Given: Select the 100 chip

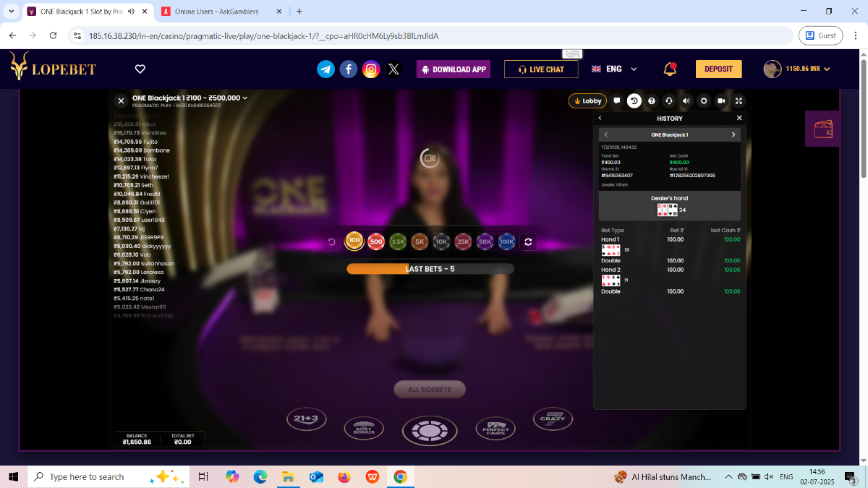Looking at the screenshot, I should coord(354,241).
